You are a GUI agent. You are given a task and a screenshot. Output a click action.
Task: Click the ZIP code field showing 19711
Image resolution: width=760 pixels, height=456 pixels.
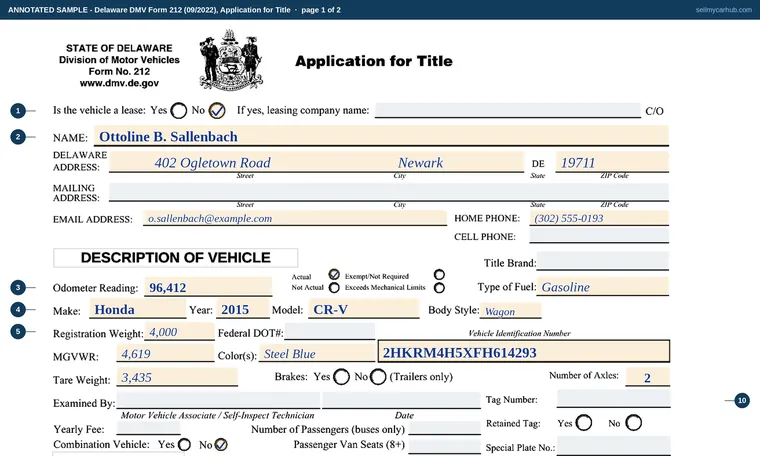click(612, 162)
